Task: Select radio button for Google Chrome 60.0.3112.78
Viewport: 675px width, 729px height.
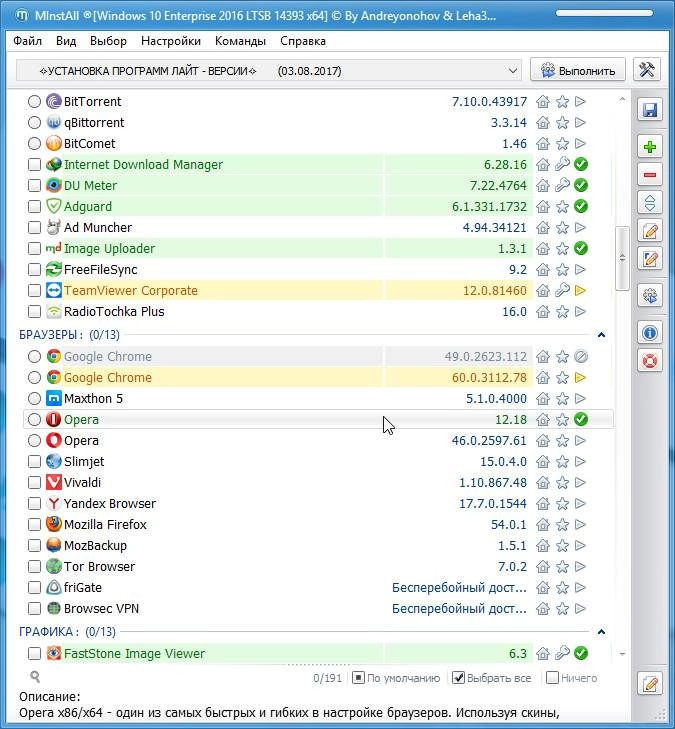Action: point(34,378)
